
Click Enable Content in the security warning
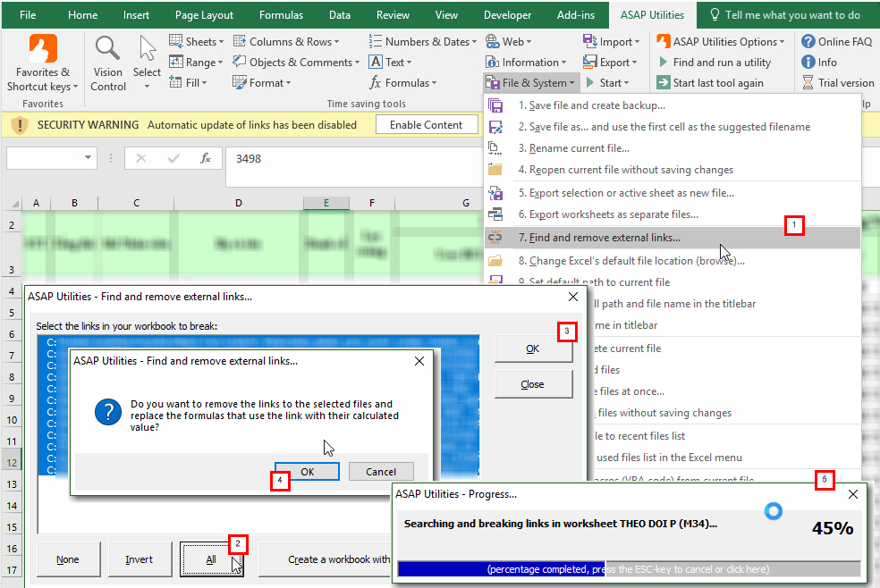point(426,125)
